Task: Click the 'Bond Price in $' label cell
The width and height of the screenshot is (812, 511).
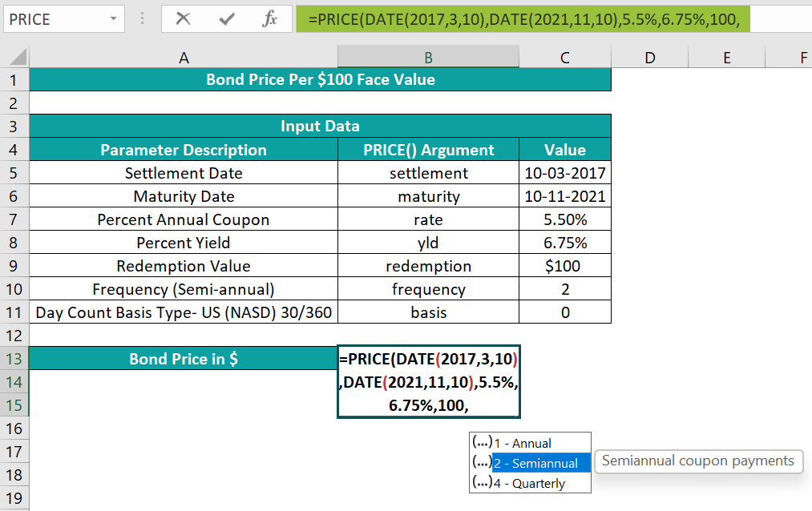Action: coord(184,359)
